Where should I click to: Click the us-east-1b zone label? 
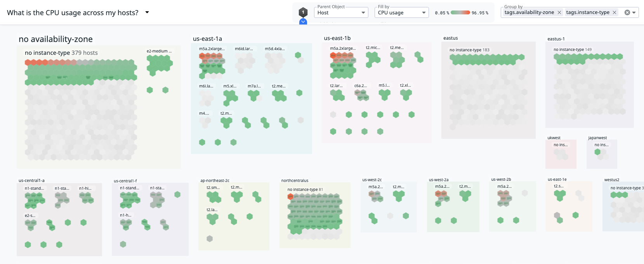click(337, 38)
